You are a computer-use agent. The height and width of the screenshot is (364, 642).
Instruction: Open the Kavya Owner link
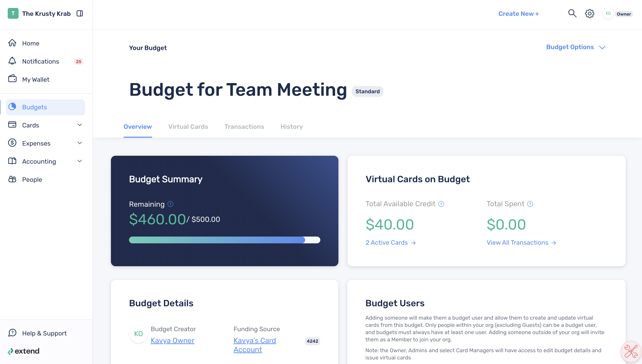click(x=172, y=340)
